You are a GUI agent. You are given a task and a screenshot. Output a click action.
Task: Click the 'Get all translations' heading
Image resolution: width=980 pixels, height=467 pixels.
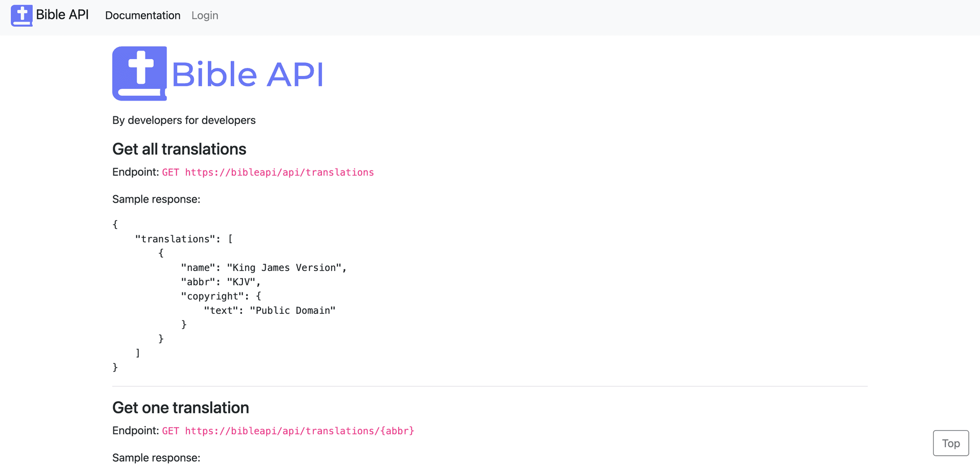(179, 149)
